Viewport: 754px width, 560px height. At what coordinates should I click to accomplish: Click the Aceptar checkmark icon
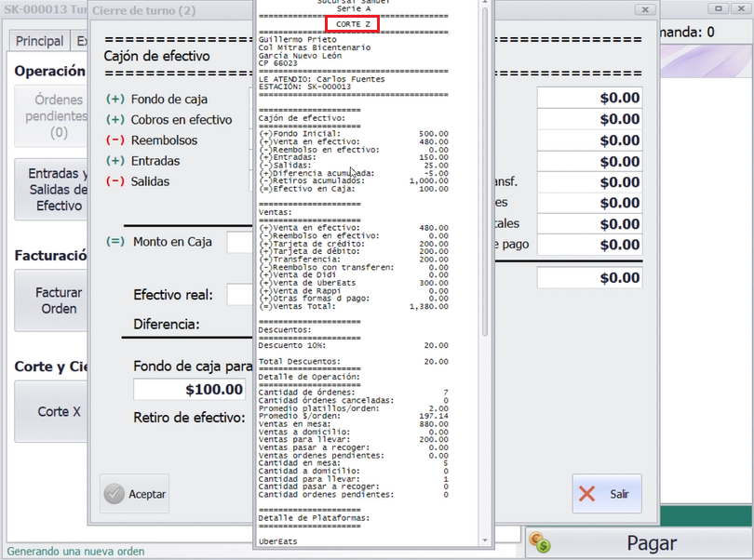point(114,495)
